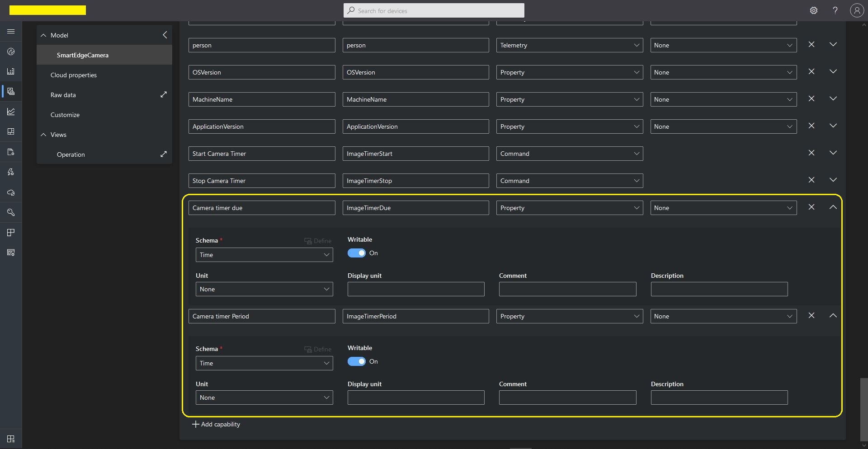Open Schema dropdown for Camera timer due
The height and width of the screenshot is (449, 868).
click(264, 255)
